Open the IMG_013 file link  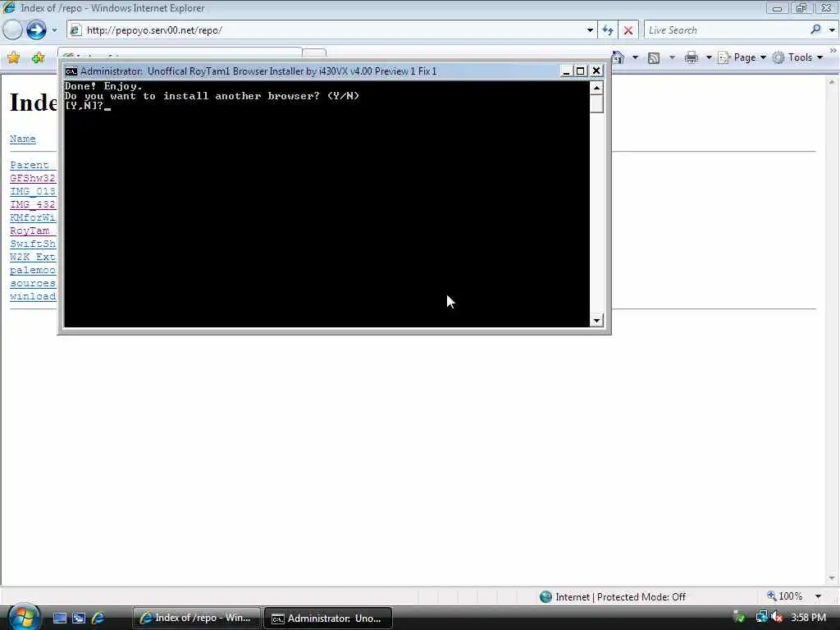33,191
